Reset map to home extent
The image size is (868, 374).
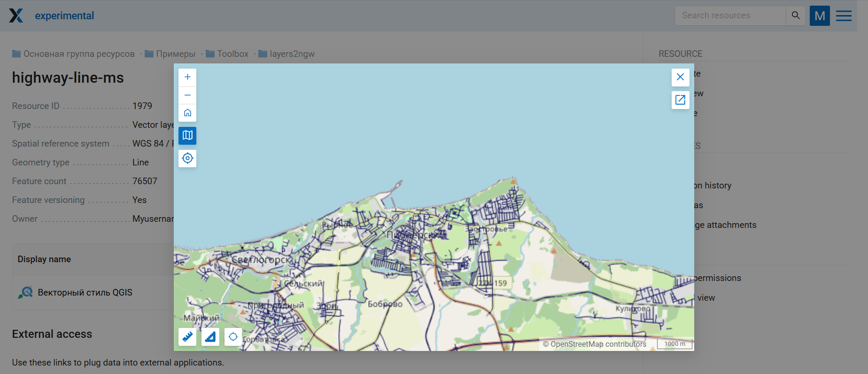tap(187, 113)
